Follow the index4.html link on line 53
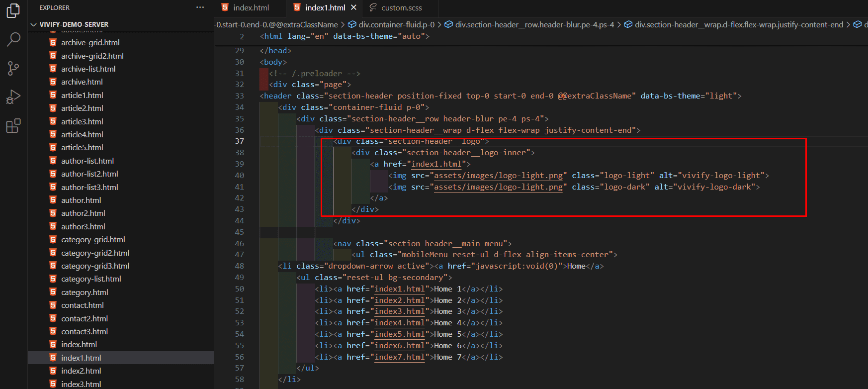The width and height of the screenshot is (868, 389). pos(400,323)
